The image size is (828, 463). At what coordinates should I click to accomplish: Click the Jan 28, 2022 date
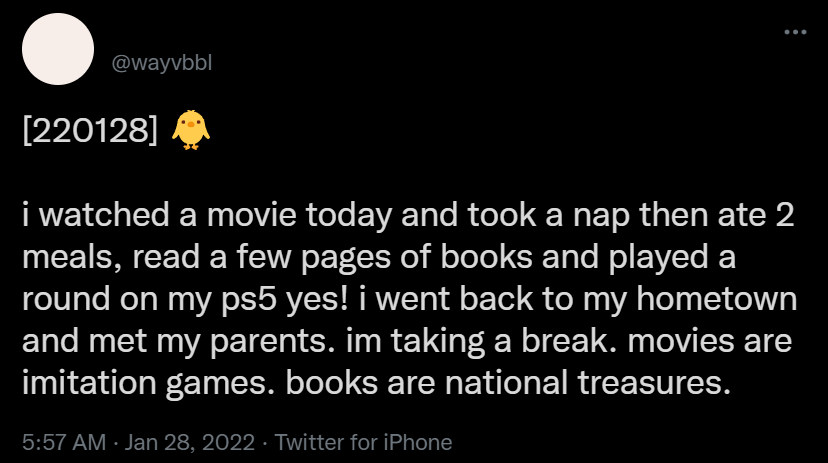[190, 442]
